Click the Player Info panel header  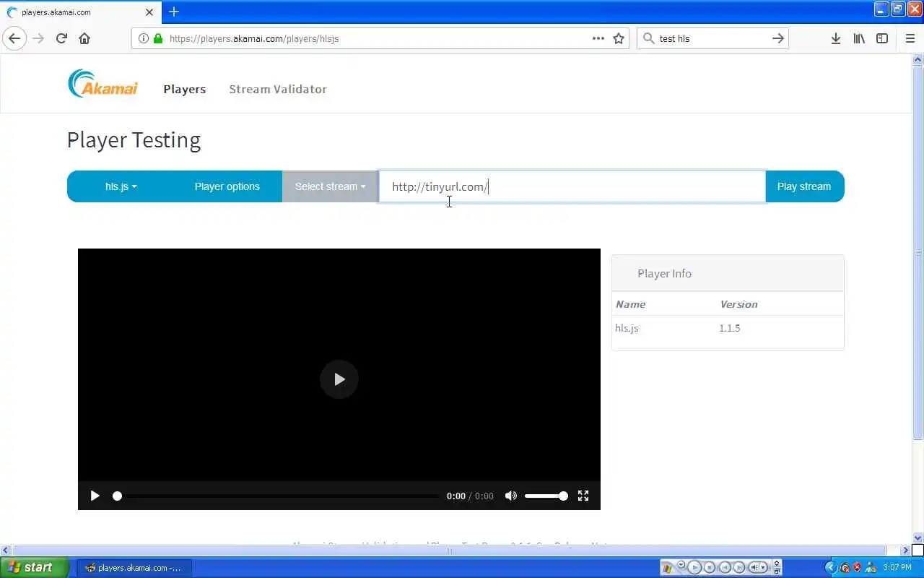point(728,273)
